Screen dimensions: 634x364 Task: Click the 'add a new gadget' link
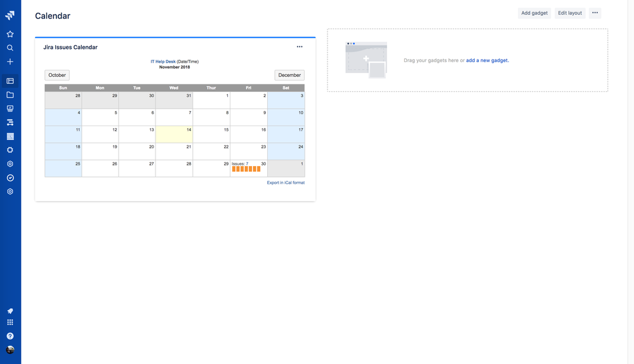pos(487,60)
